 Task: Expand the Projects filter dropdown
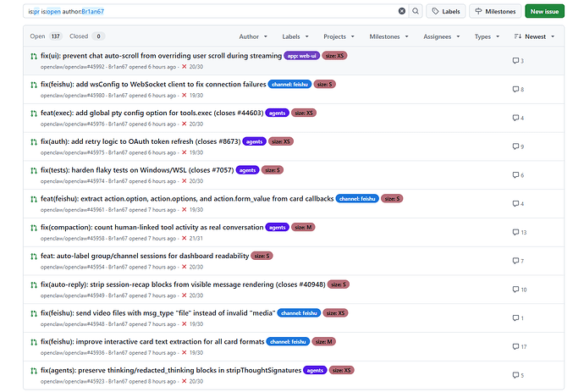point(339,36)
